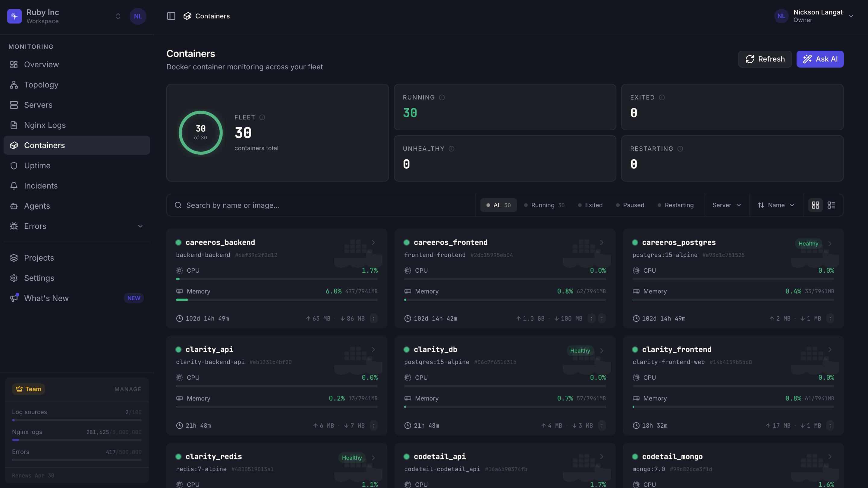Viewport: 868px width, 488px height.
Task: Toggle the sidebar panel icon
Action: [x=171, y=16]
